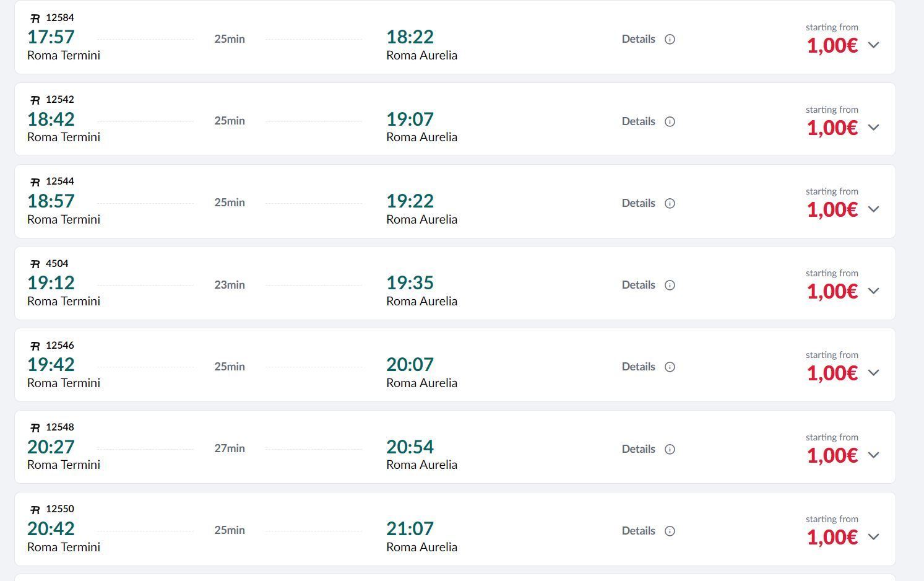Open Details for train 12548

638,449
